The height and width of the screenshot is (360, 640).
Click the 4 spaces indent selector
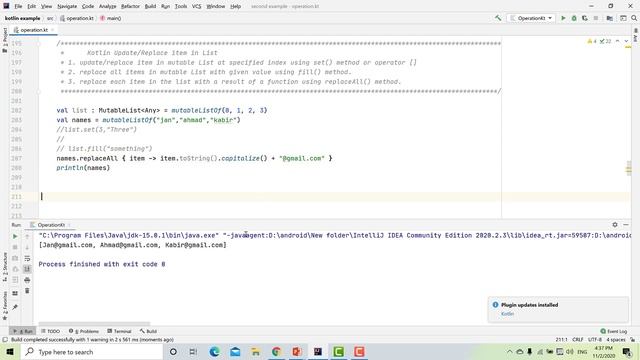pyautogui.click(x=616, y=340)
